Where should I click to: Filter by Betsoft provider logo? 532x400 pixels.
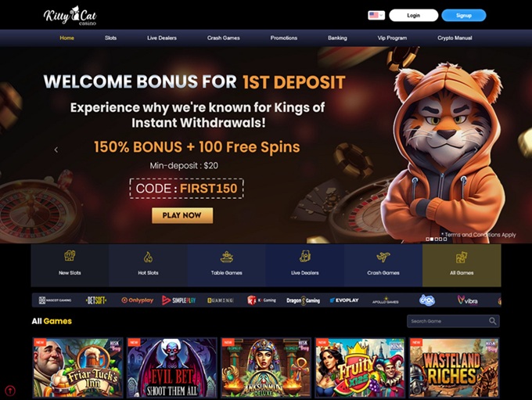96,300
